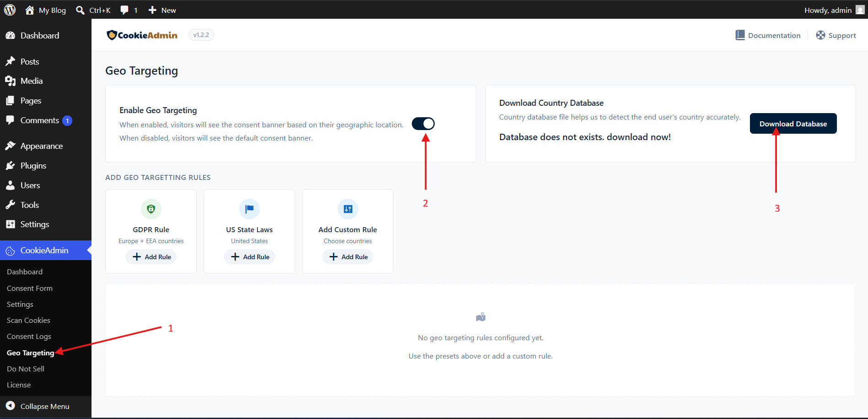Open Scan Cookies submenu item
The height and width of the screenshot is (419, 868).
point(28,321)
